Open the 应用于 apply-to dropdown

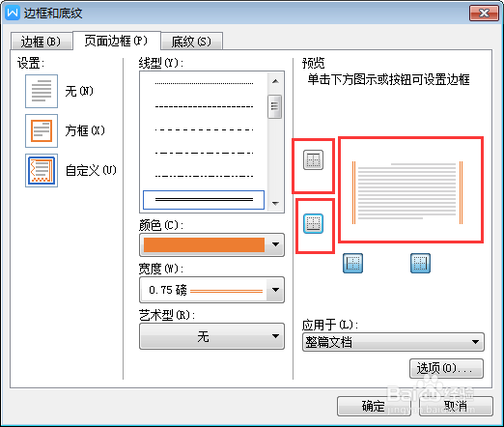[x=393, y=342]
